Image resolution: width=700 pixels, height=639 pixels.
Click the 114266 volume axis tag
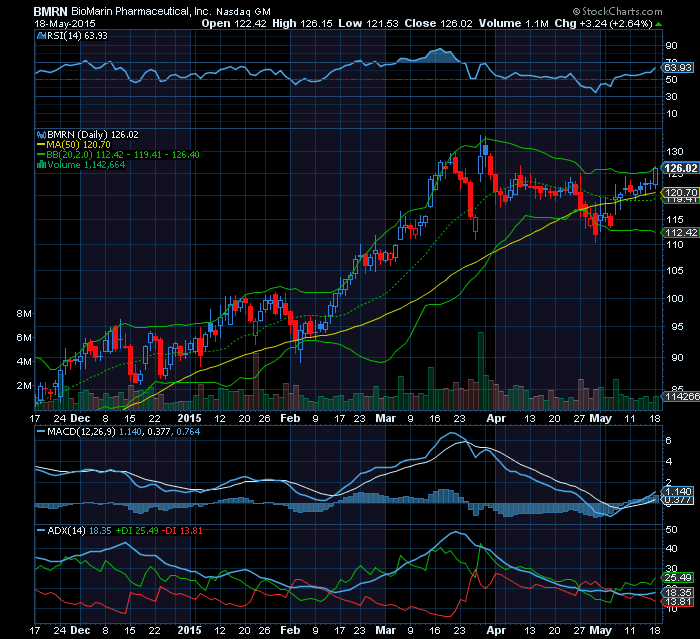pyautogui.click(x=682, y=396)
